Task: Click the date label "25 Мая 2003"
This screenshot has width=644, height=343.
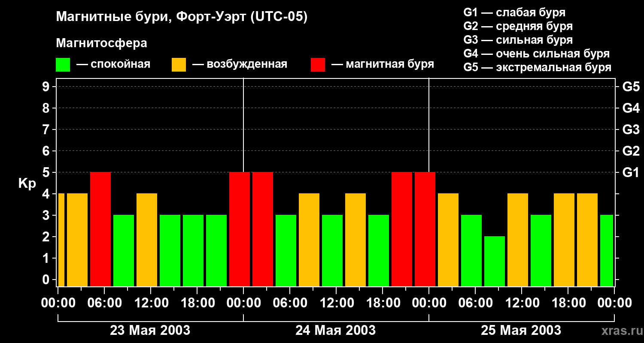Action: pos(521,331)
